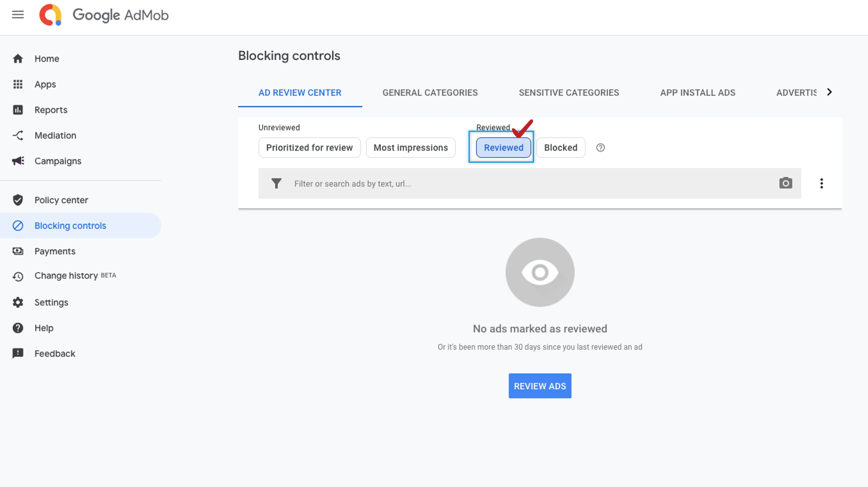
Task: Click the camera image search icon
Action: pos(785,183)
